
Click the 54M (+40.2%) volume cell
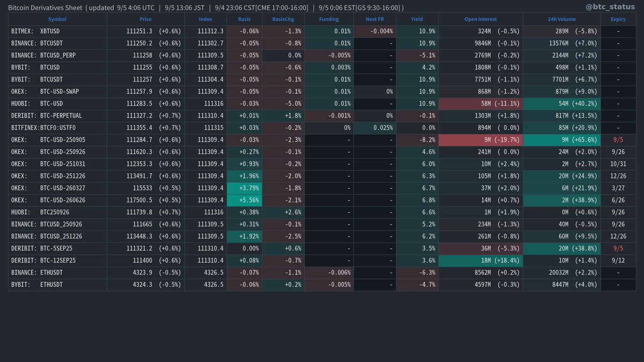(562, 104)
